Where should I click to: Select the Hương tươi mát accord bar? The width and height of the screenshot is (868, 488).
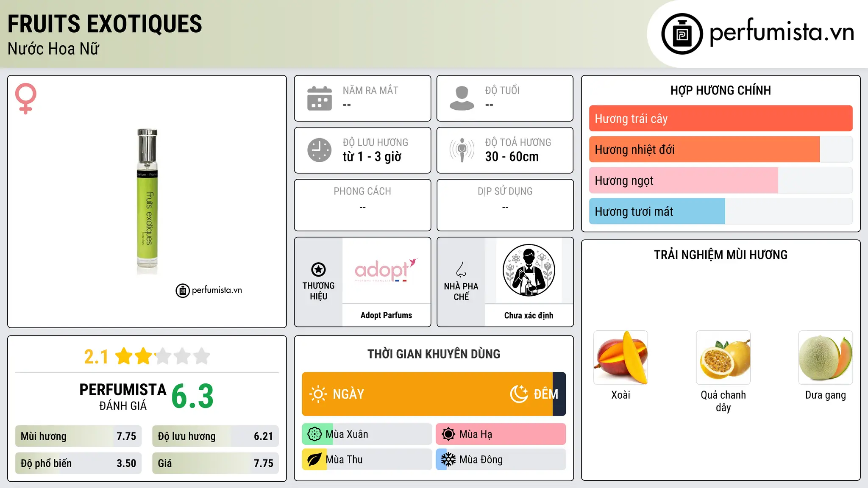click(721, 211)
